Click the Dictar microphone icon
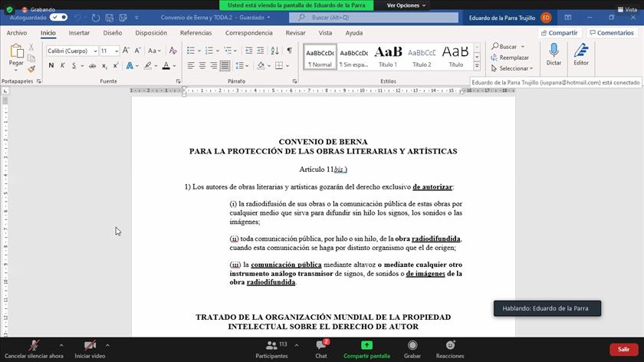This screenshot has height=362, width=644. pyautogui.click(x=554, y=50)
